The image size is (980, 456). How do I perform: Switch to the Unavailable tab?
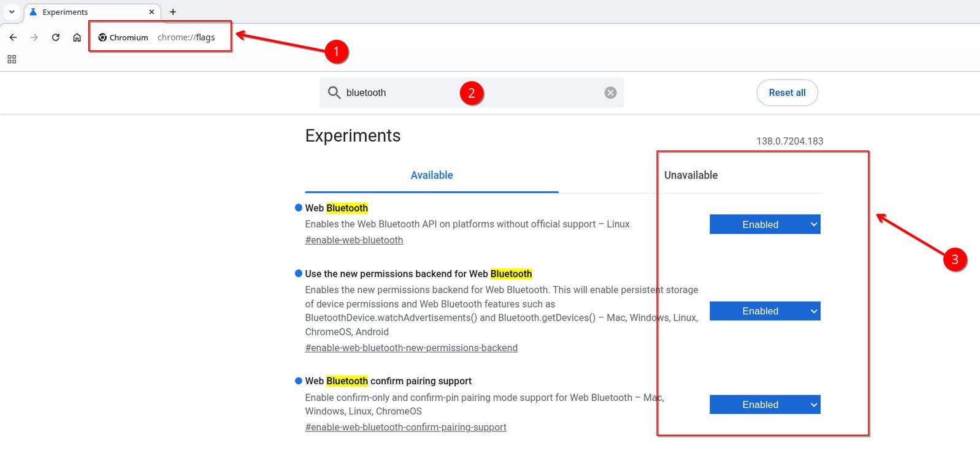click(691, 175)
